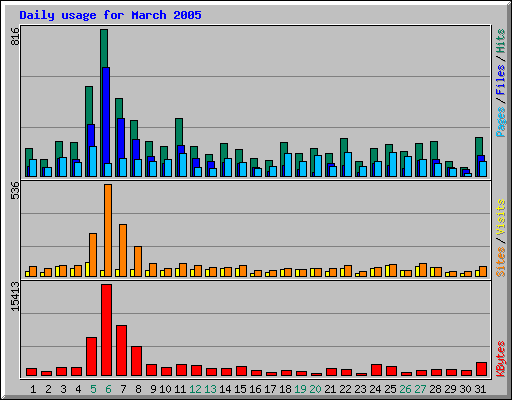Screen dimensions: 512x400
Task: Click day 22 label on x-axis
Action: 345,389
